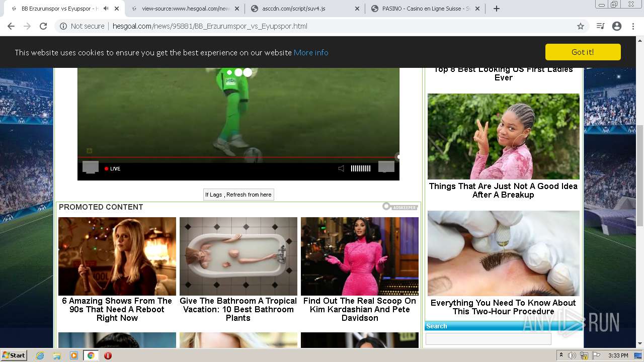The width and height of the screenshot is (644, 362).
Task: Select the BB Erzurumspor vs Eyupspor tab
Action: pos(59,9)
